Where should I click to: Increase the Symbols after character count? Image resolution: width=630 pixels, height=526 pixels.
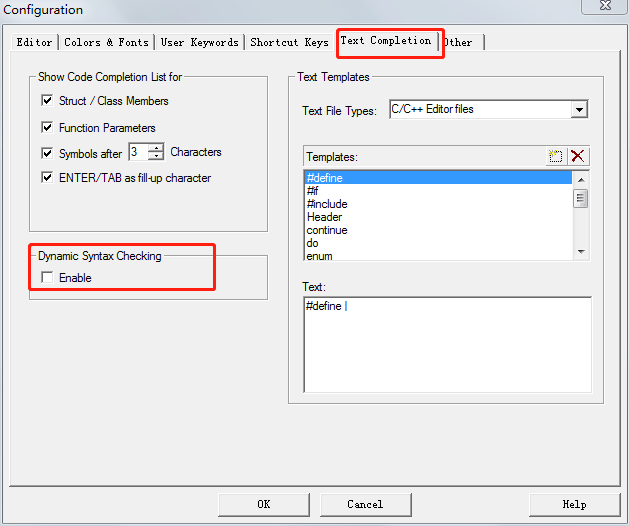click(156, 147)
